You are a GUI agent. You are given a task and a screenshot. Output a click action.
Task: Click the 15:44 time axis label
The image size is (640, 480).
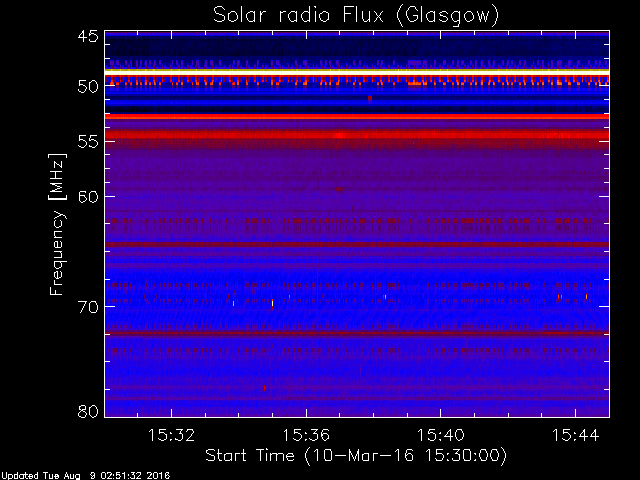tap(576, 435)
